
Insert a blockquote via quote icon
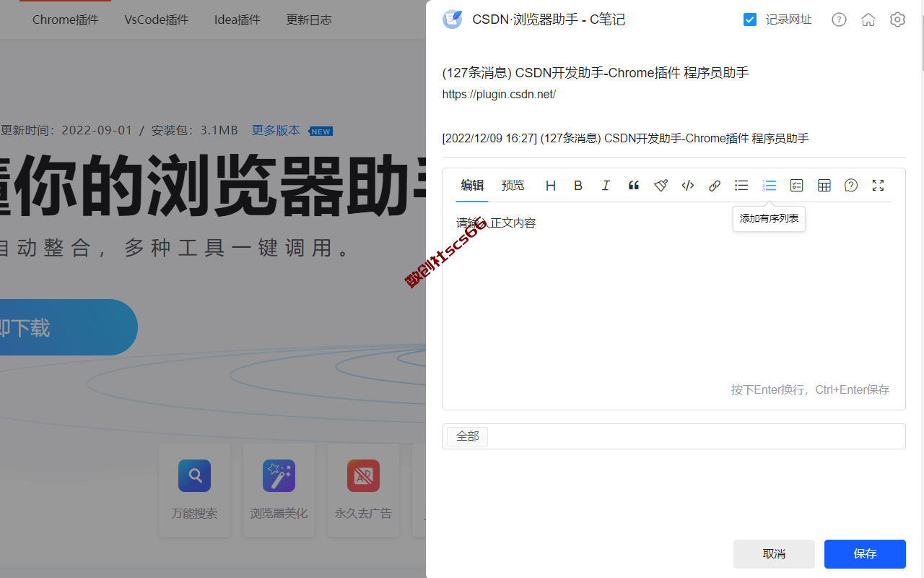point(633,186)
